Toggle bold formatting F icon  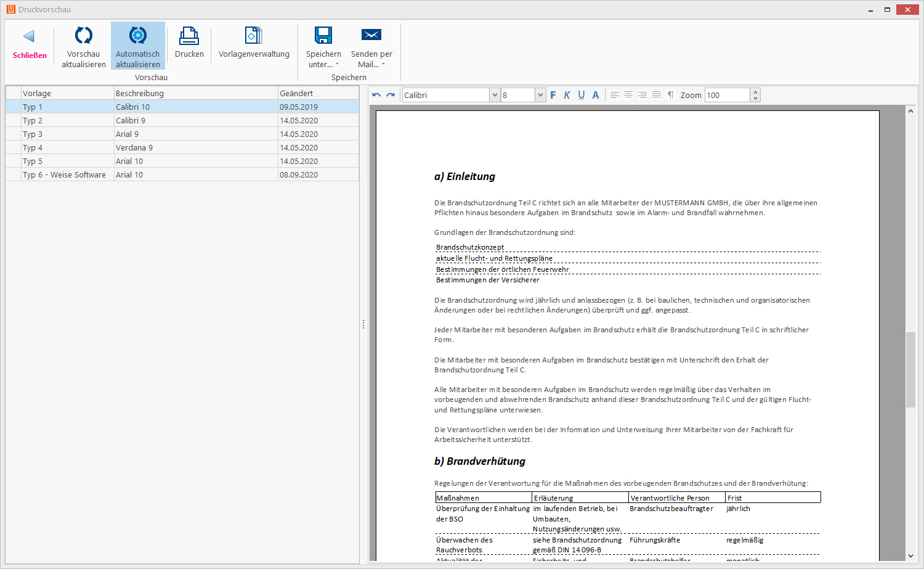[553, 95]
